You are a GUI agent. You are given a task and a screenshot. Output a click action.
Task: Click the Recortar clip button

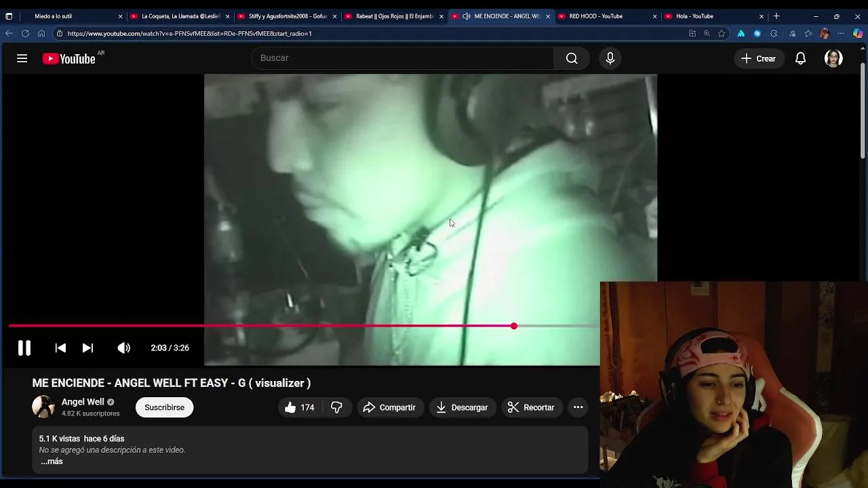click(532, 407)
